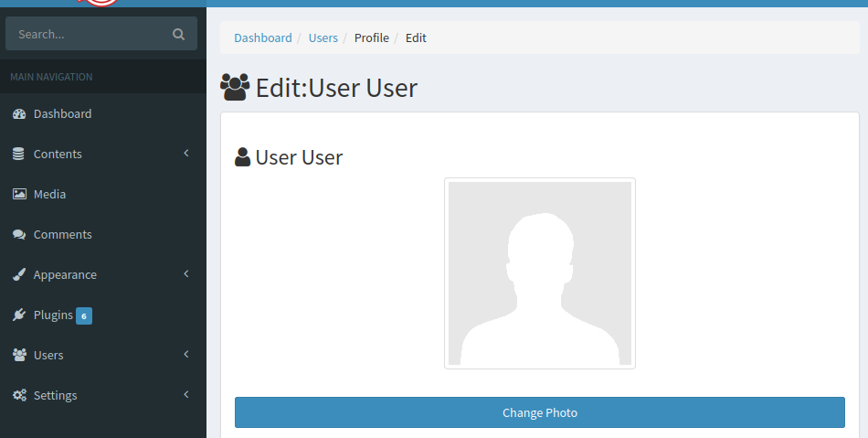Go to the Users breadcrumb link

[x=323, y=37]
